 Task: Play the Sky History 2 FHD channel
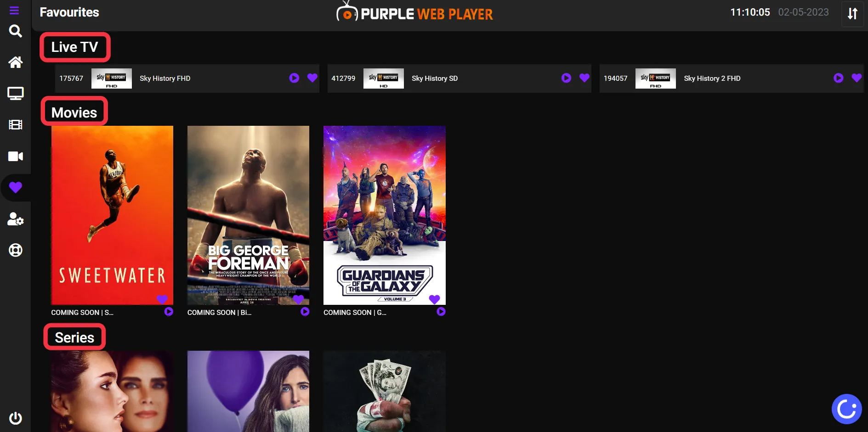839,78
